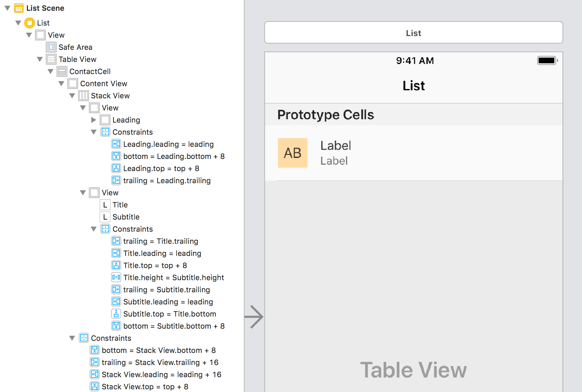Click the orange AB avatar in the prototype cell

click(x=292, y=153)
